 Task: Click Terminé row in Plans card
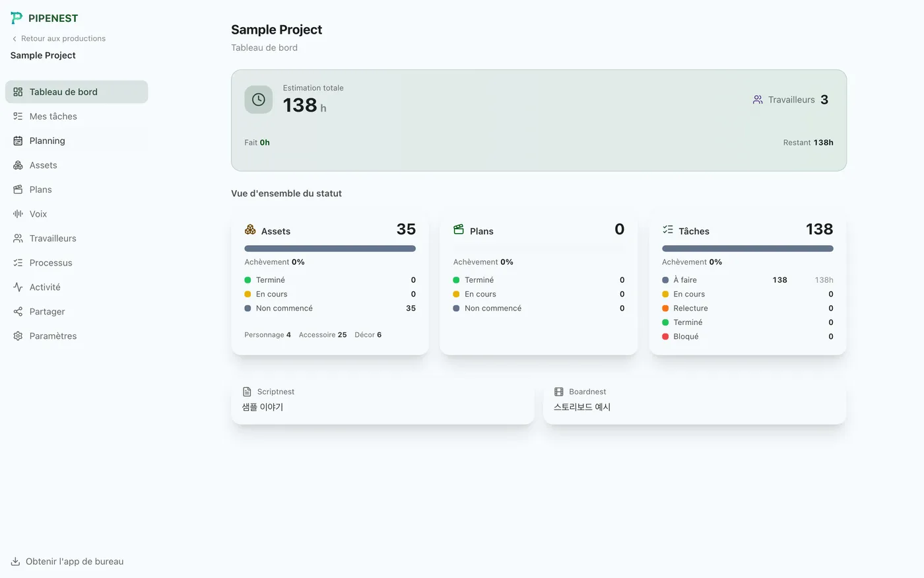tap(539, 280)
